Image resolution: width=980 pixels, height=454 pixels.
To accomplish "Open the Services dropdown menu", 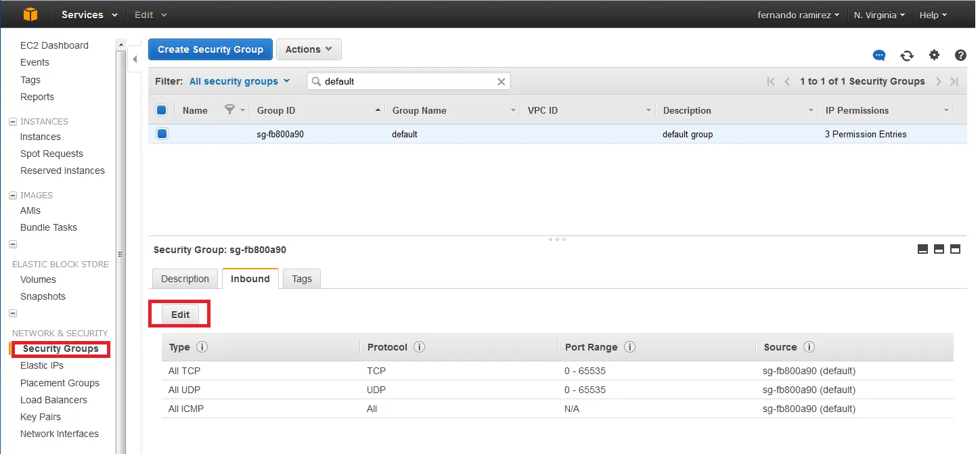I will pyautogui.click(x=89, y=14).
